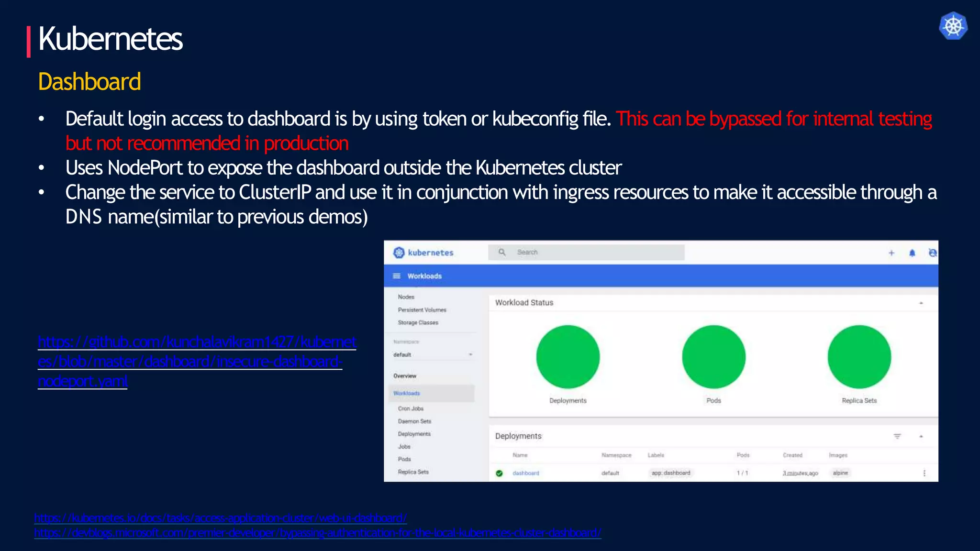Viewport: 980px width, 551px height.
Task: Collapse the Workload Status card
Action: pyautogui.click(x=921, y=303)
